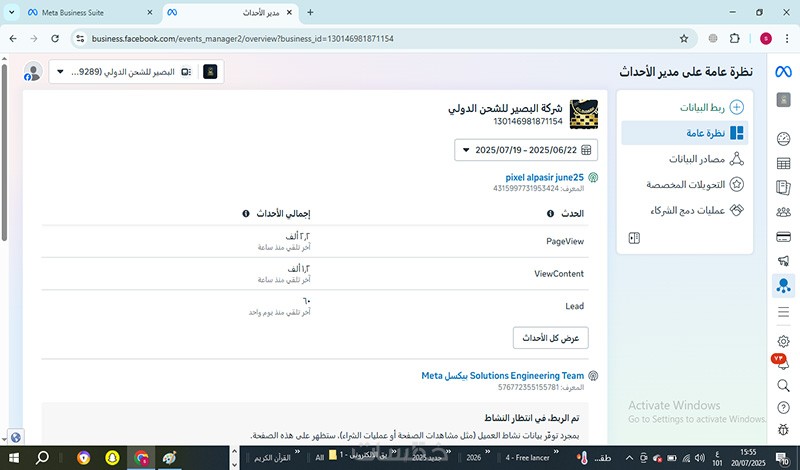Click info icon next to إجمالي الأحداث header
Screen dimensions: 800x470
246,213
